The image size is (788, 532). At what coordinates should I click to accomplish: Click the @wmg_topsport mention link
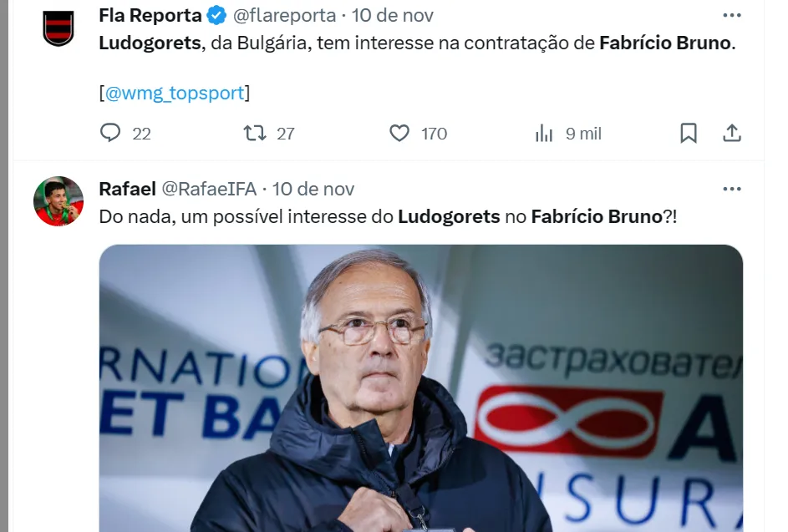pyautogui.click(x=175, y=93)
